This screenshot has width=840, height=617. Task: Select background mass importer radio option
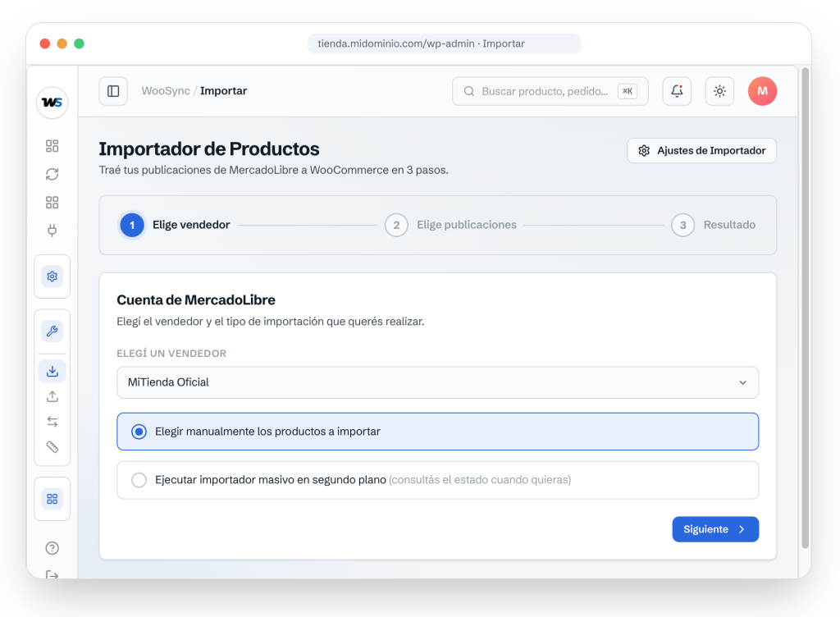pos(438,480)
